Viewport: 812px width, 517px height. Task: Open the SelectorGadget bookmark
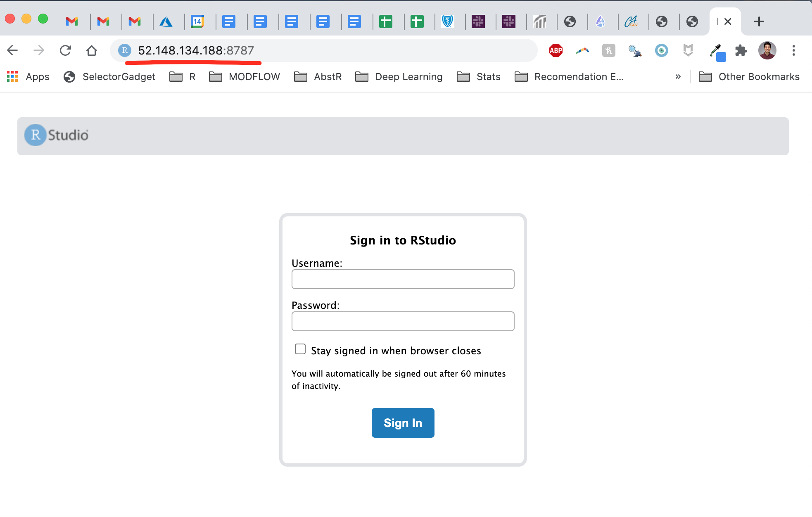click(109, 77)
